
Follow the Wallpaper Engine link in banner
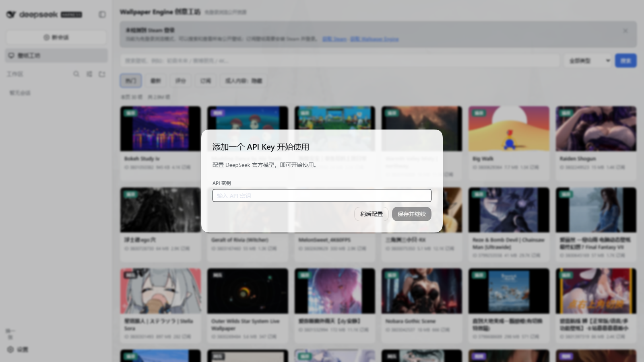[x=374, y=39]
